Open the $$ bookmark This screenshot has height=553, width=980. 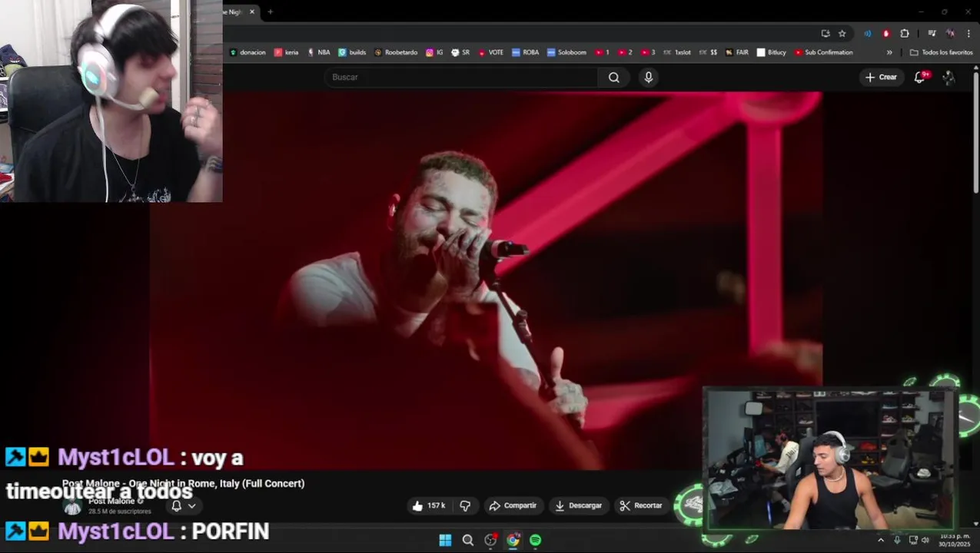[x=708, y=52]
